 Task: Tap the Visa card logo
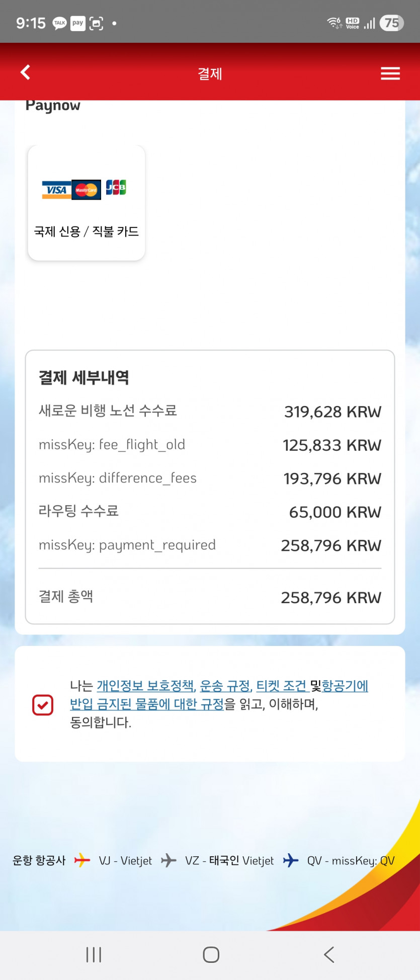[56, 190]
